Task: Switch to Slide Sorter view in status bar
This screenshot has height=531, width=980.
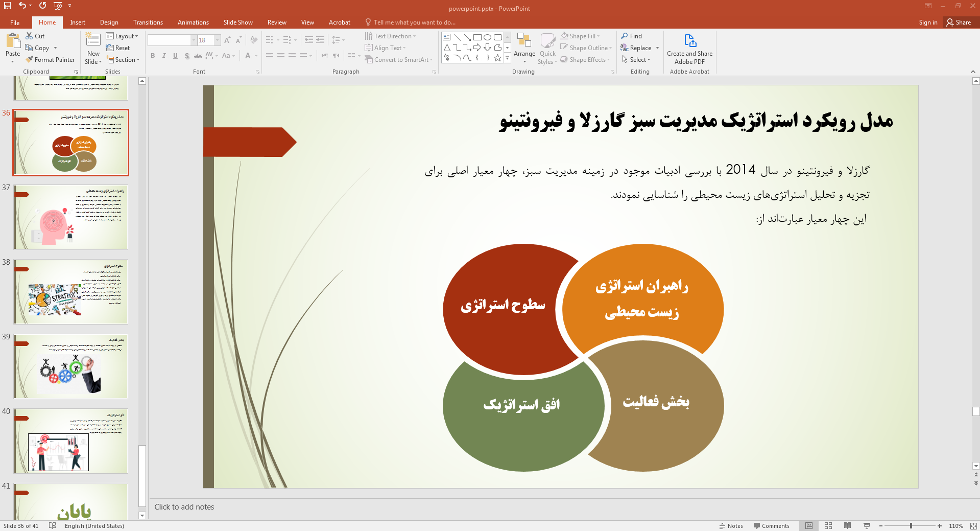Action: tap(828, 526)
